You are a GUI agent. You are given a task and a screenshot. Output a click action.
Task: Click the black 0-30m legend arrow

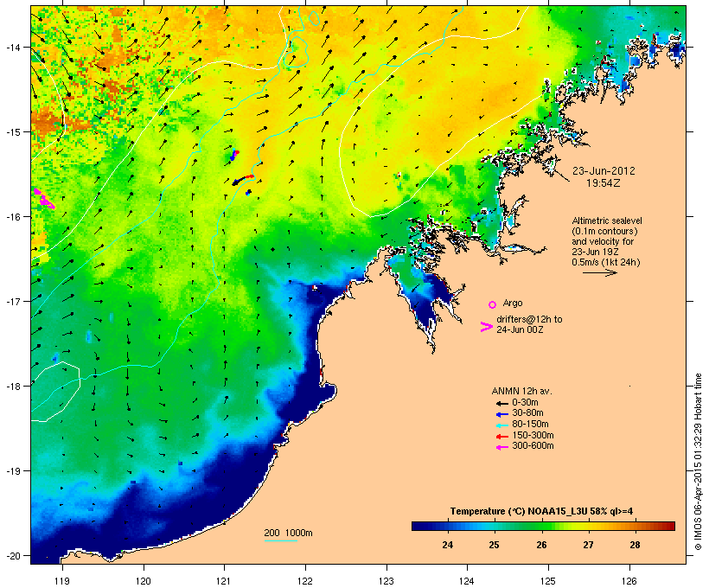tap(501, 403)
